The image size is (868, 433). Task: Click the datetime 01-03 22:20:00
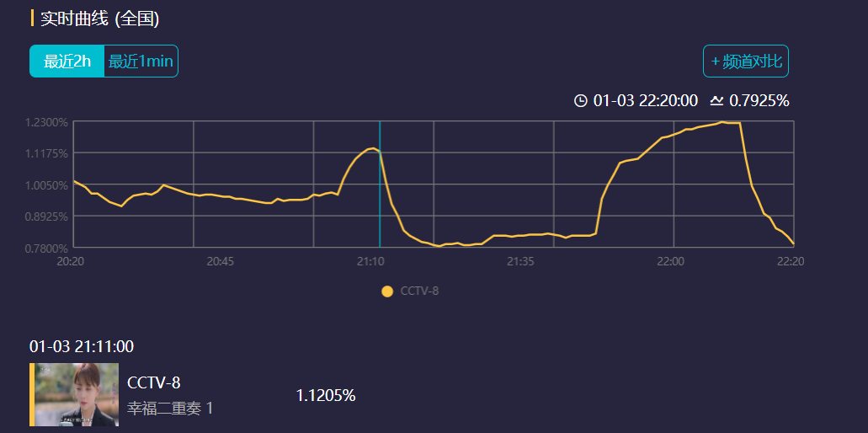[x=646, y=101]
